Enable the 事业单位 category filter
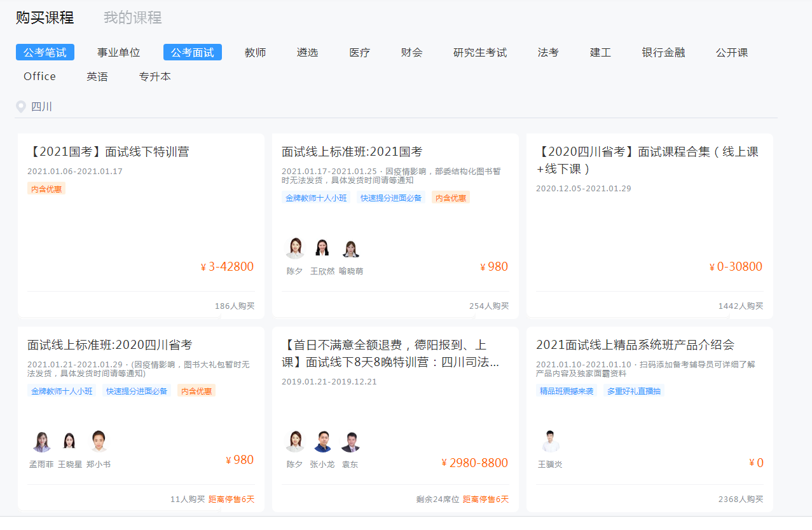The height and width of the screenshot is (530, 812). 118,53
